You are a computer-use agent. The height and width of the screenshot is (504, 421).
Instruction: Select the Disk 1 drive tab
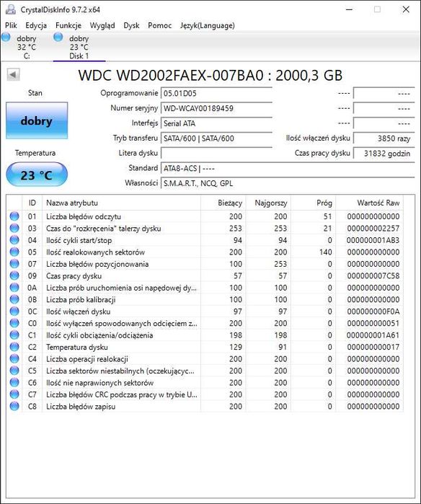click(x=79, y=47)
